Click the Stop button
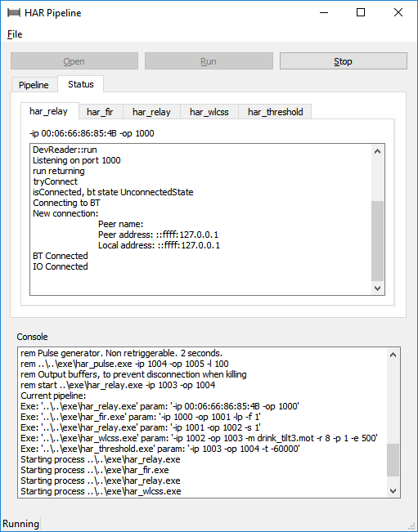This screenshot has width=418, height=532. pyautogui.click(x=344, y=61)
